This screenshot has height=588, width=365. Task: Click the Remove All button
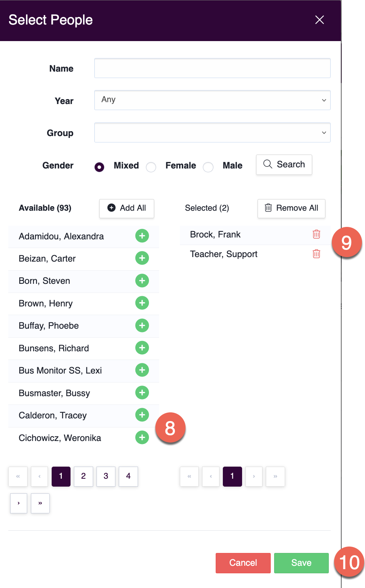pyautogui.click(x=291, y=208)
